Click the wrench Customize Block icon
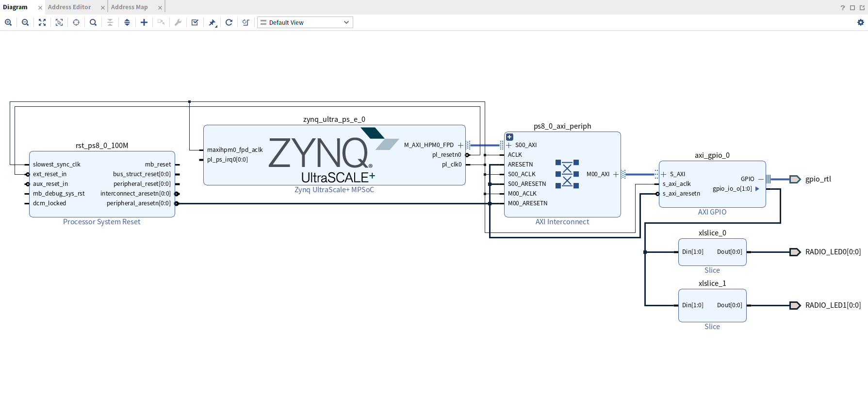 pyautogui.click(x=178, y=22)
